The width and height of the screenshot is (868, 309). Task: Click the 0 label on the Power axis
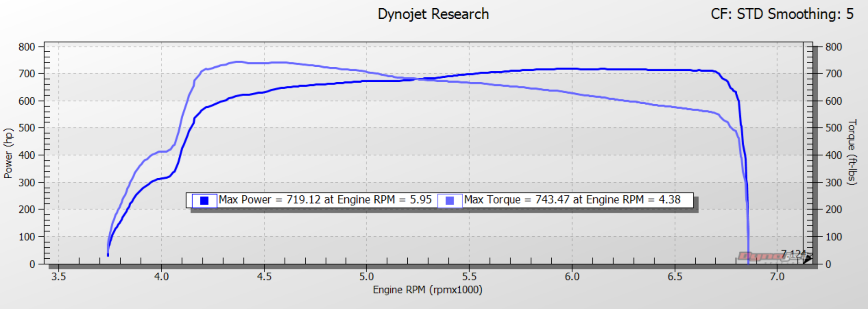pyautogui.click(x=32, y=264)
